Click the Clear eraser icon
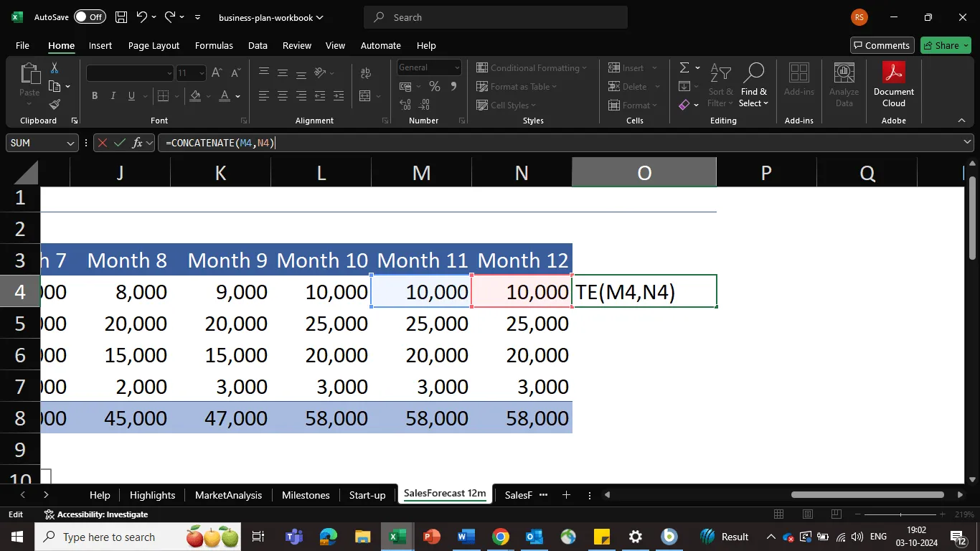The height and width of the screenshot is (551, 980). point(684,105)
